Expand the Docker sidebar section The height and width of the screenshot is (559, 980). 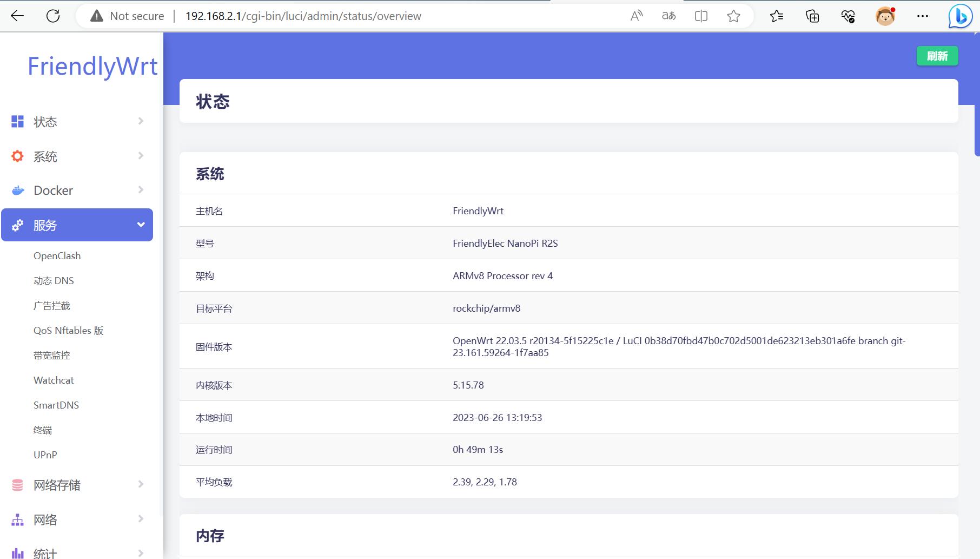click(x=77, y=190)
